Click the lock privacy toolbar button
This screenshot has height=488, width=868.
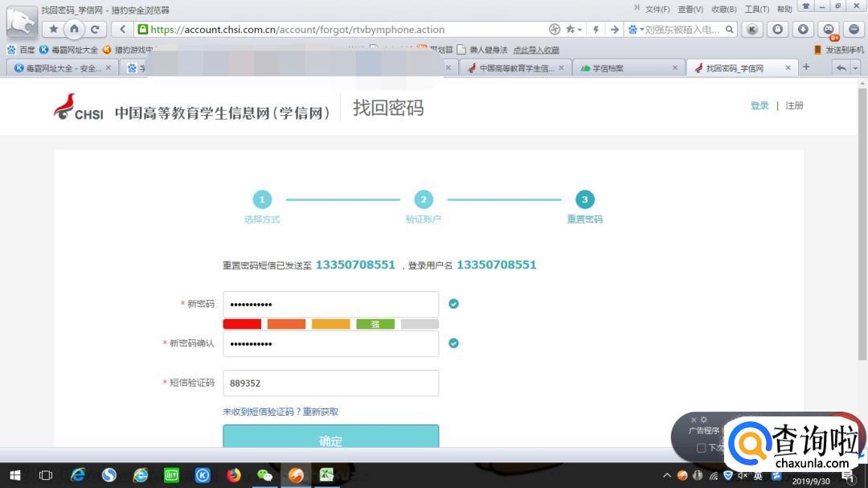click(x=778, y=30)
